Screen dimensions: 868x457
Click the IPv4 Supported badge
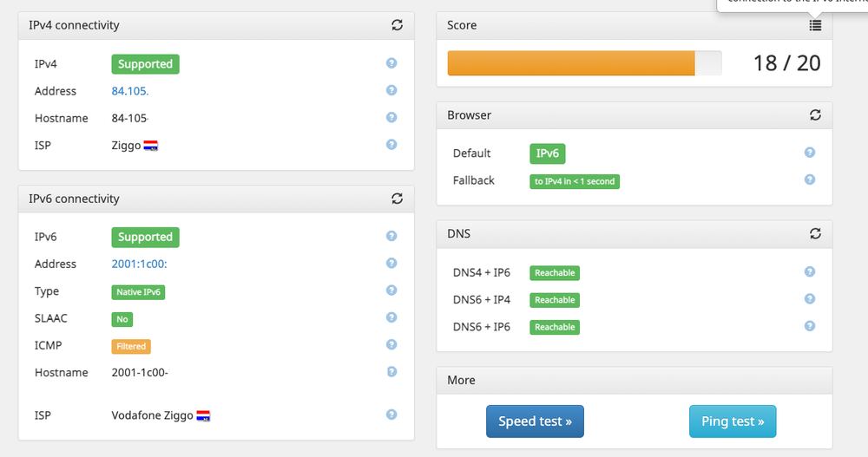145,64
